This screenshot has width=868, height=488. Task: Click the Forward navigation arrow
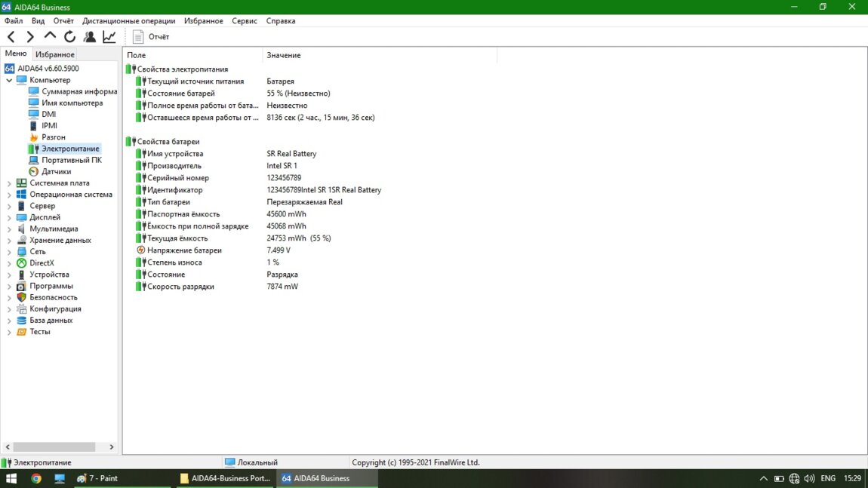click(x=30, y=36)
